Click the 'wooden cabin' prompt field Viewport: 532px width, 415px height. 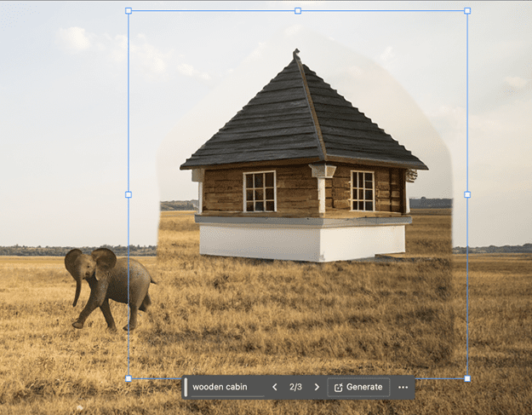click(227, 387)
